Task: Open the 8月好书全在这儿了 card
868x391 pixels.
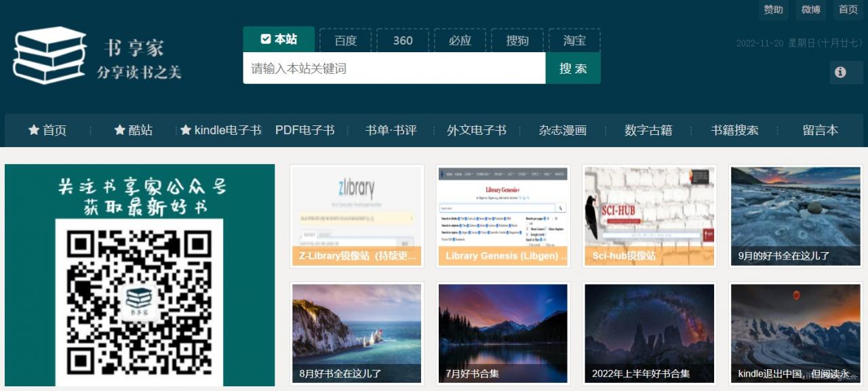Action: coord(357,333)
